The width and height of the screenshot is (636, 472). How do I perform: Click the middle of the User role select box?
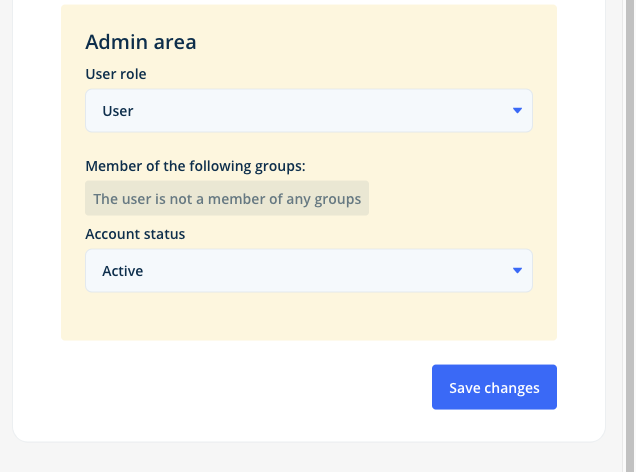(x=309, y=111)
